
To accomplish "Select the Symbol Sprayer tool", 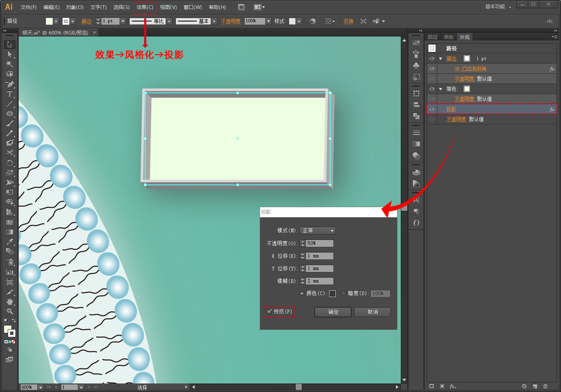I will tap(10, 262).
